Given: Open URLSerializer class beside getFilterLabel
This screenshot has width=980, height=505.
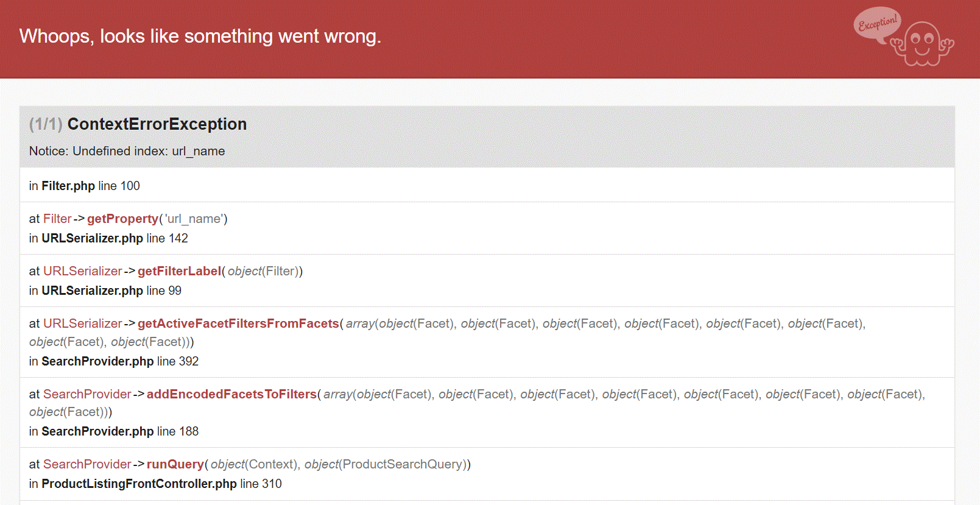Looking at the screenshot, I should [x=83, y=271].
